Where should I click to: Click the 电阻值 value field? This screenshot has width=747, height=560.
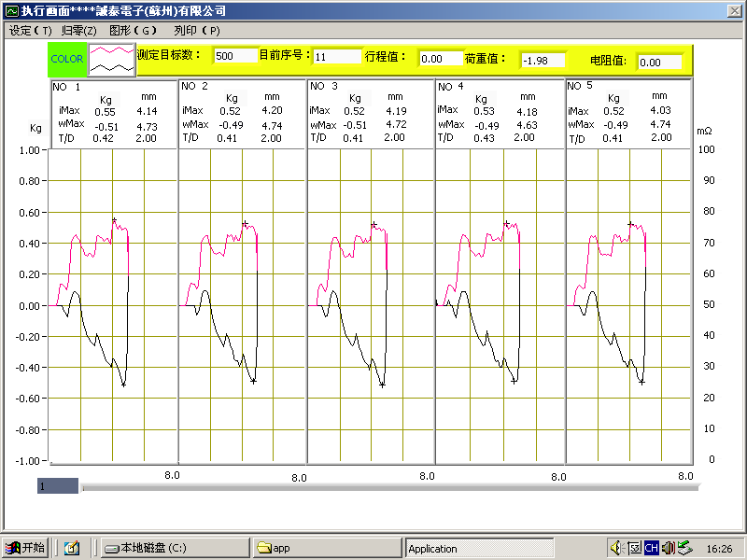tap(659, 63)
